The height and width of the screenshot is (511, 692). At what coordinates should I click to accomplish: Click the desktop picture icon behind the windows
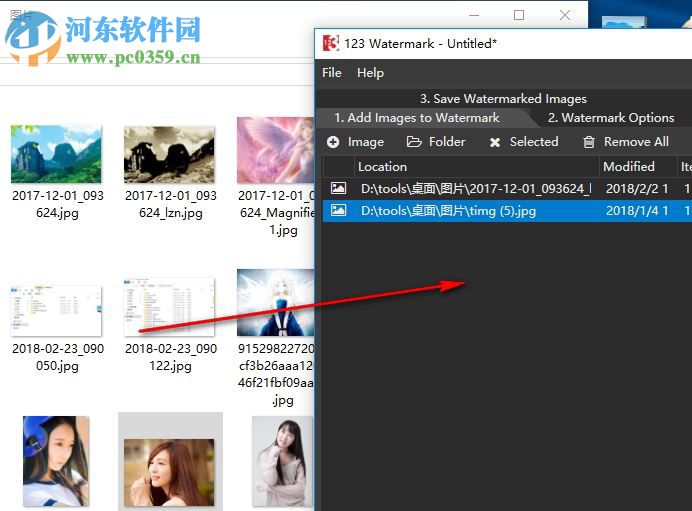click(624, 22)
